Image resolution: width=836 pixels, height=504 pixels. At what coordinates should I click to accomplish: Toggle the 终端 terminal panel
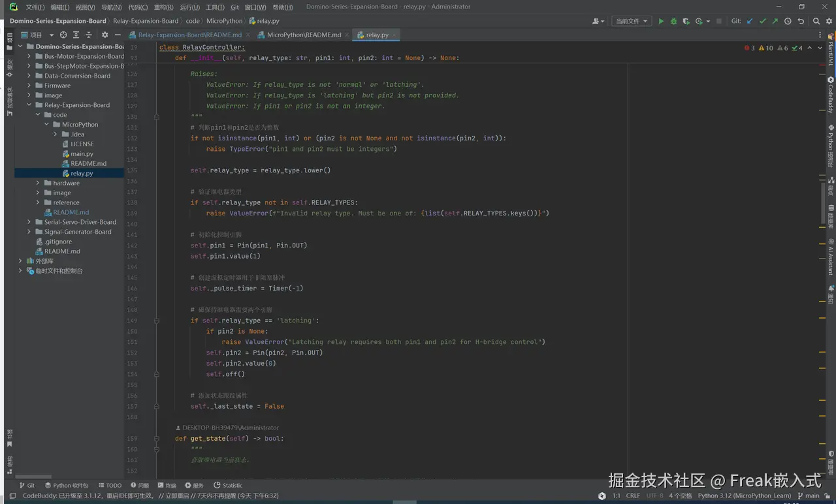tap(167, 485)
